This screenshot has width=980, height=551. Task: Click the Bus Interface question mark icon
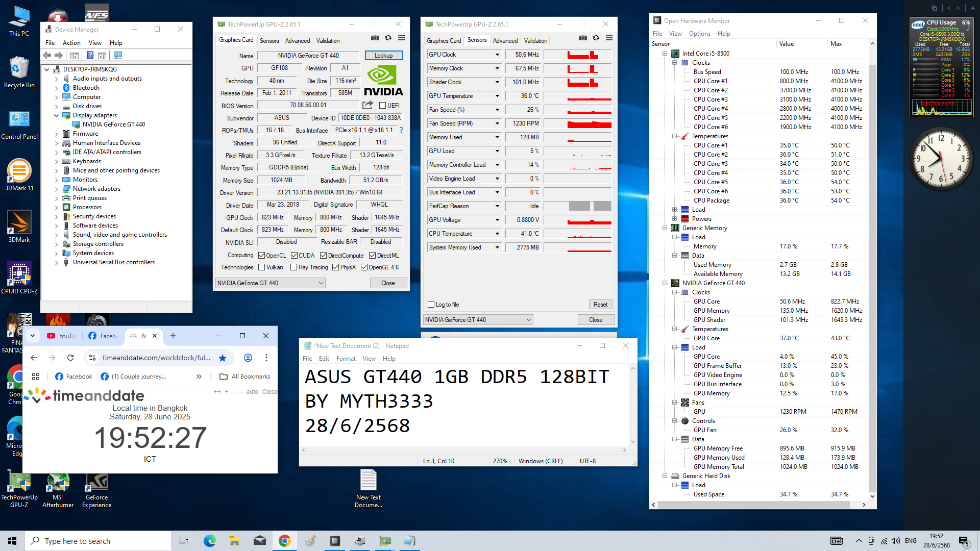(x=401, y=130)
